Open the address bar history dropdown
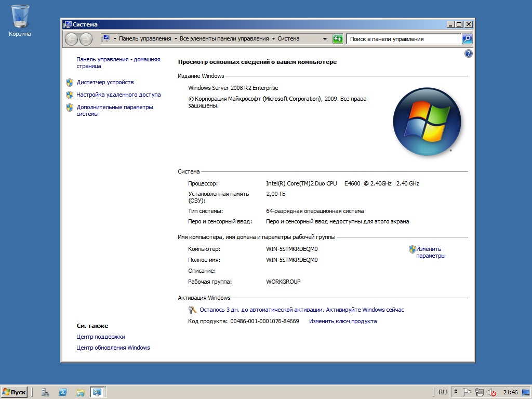 tap(325, 38)
